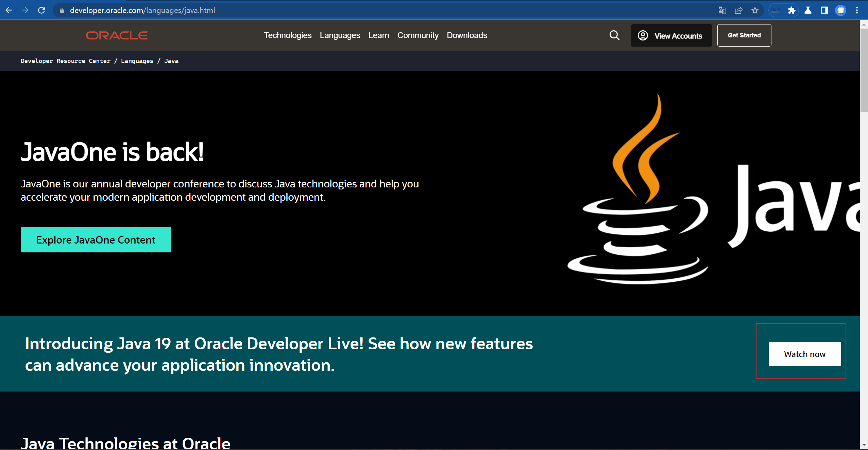
Task: Click the Oracle logo
Action: click(117, 35)
